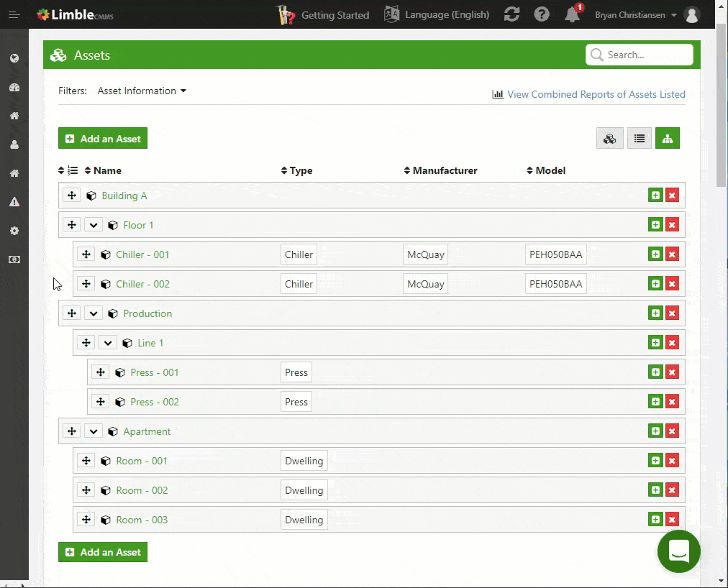Click the Add an Asset button

pos(102,138)
